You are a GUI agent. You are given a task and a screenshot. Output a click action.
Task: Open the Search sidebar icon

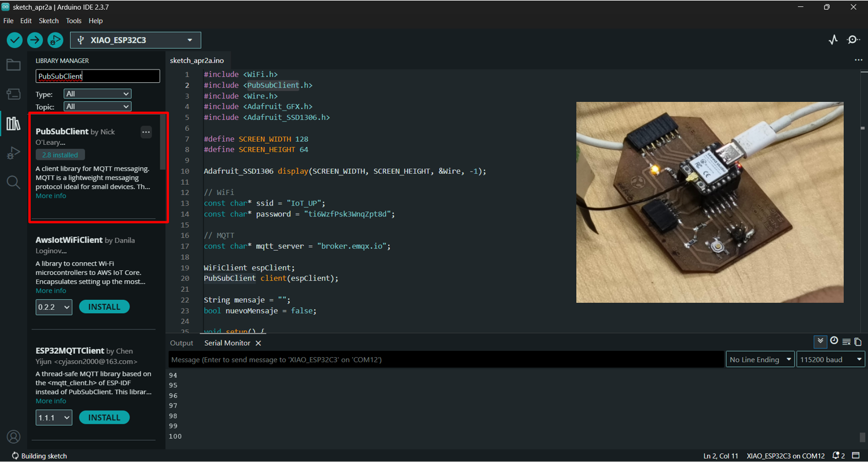tap(13, 182)
